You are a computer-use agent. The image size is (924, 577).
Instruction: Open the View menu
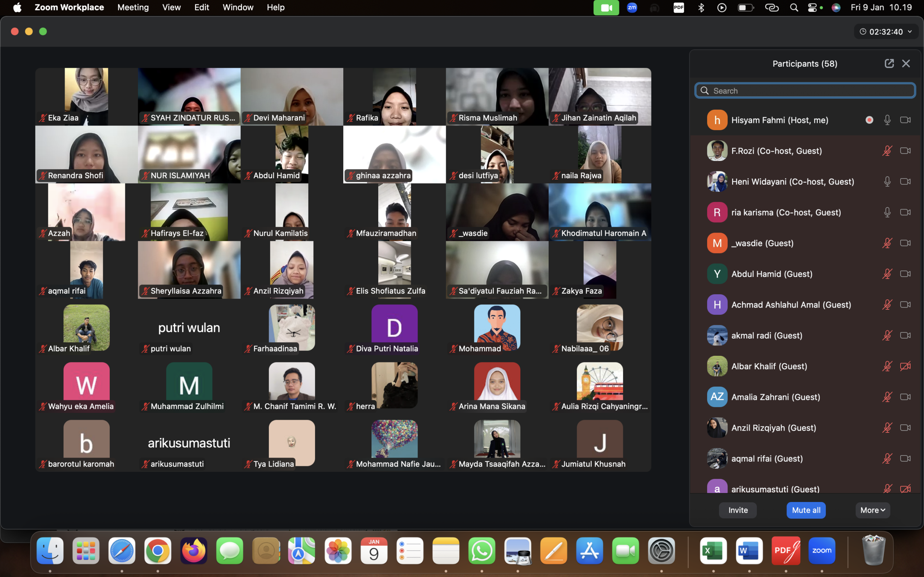click(171, 8)
